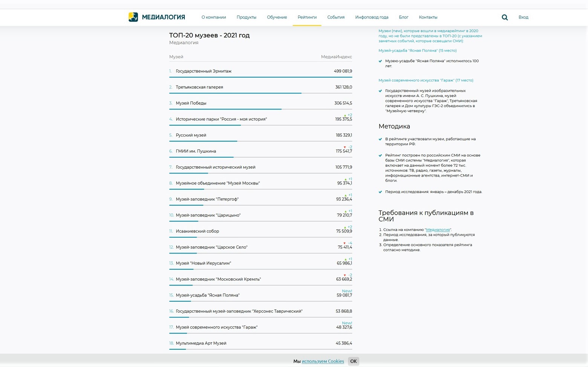Open the search magnifier icon

(505, 17)
